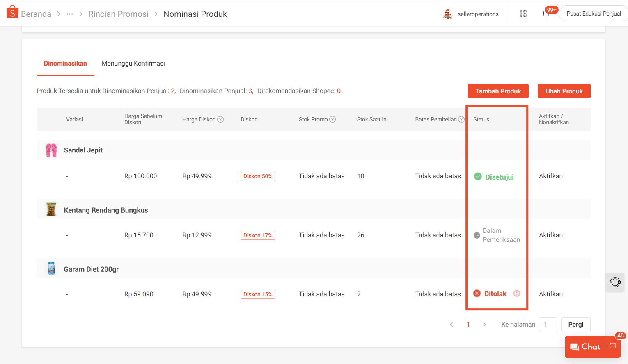Toggle Aktifkan for Garam Diet 200gr
Image resolution: width=628 pixels, height=364 pixels.
pyautogui.click(x=550, y=294)
